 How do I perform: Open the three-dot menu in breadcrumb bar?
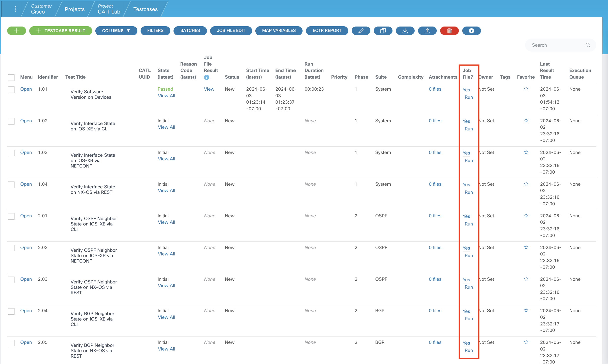pyautogui.click(x=15, y=9)
